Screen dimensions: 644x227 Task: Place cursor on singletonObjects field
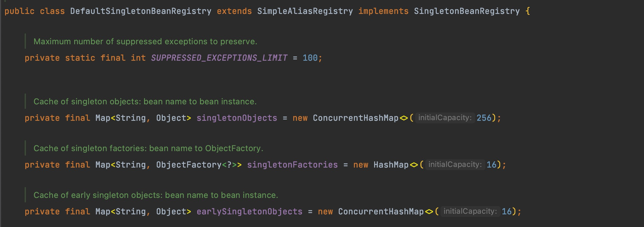237,118
